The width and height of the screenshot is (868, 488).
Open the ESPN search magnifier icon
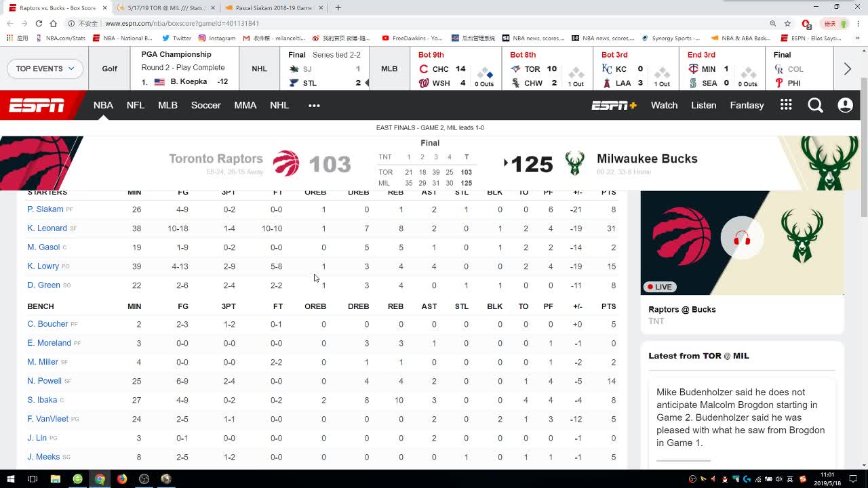pos(815,105)
